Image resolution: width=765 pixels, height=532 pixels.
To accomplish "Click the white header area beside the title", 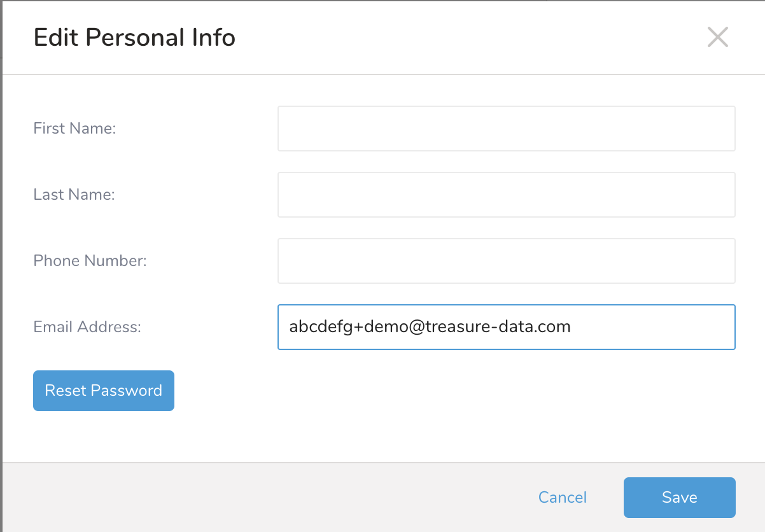I will tap(446, 38).
